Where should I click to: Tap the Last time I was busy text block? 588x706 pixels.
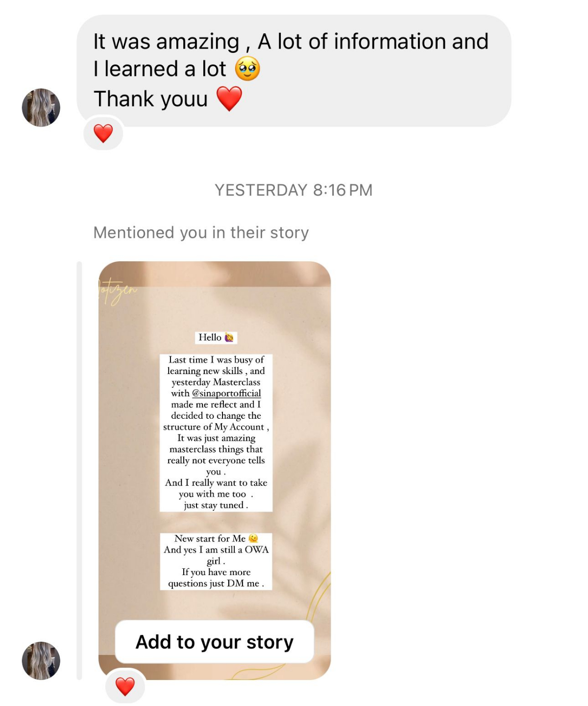point(216,432)
